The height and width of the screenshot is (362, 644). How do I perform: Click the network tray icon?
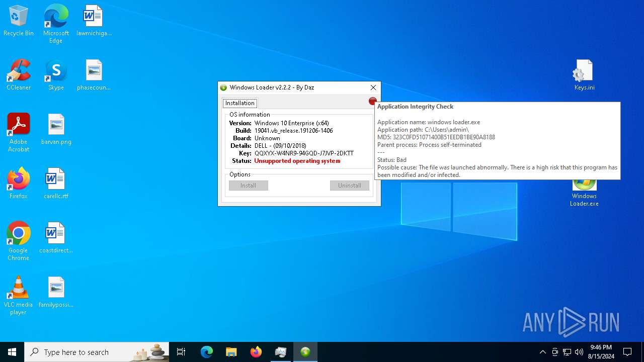coord(567,352)
